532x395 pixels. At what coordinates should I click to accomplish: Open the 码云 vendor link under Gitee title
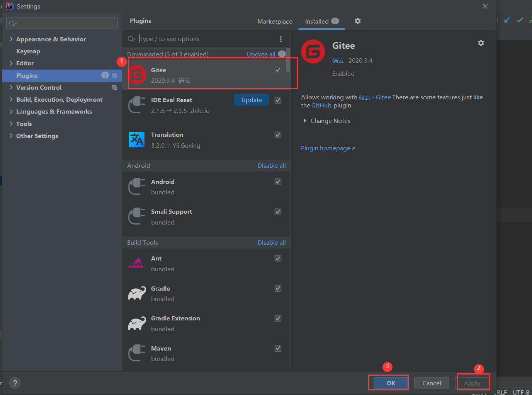(x=338, y=60)
